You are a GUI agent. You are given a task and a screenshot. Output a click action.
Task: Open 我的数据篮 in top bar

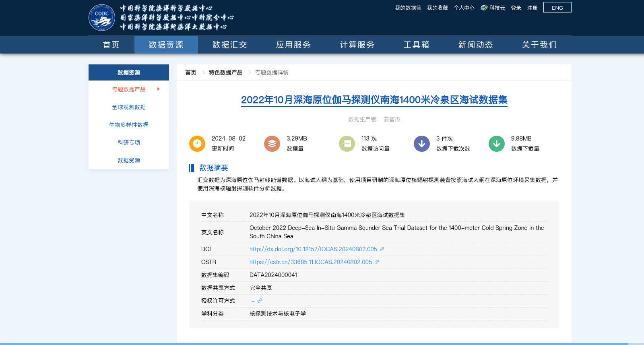[408, 8]
